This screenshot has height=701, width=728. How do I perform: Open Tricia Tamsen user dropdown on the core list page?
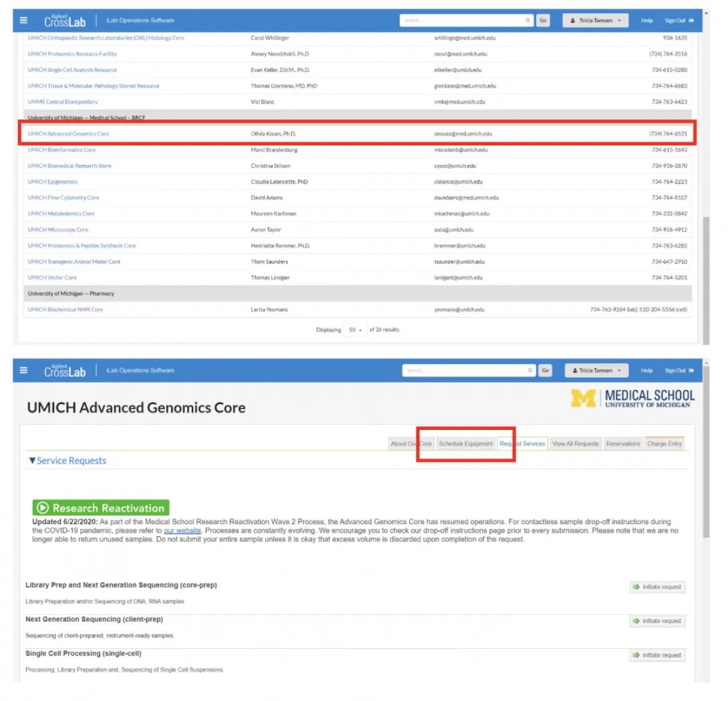[595, 21]
